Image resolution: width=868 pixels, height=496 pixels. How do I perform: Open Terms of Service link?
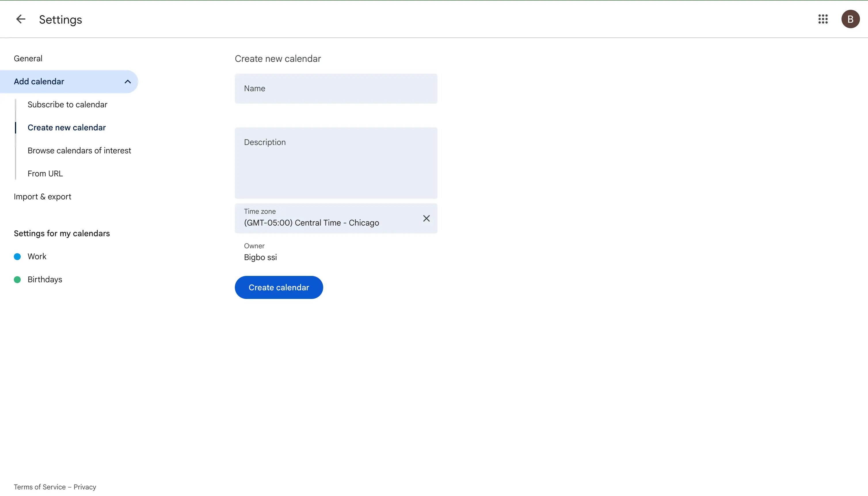pos(39,487)
